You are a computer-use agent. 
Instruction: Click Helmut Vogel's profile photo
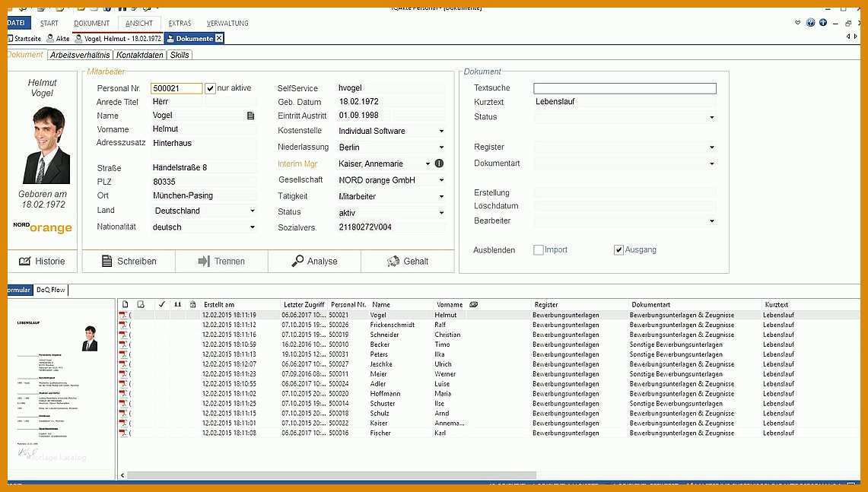pos(46,145)
